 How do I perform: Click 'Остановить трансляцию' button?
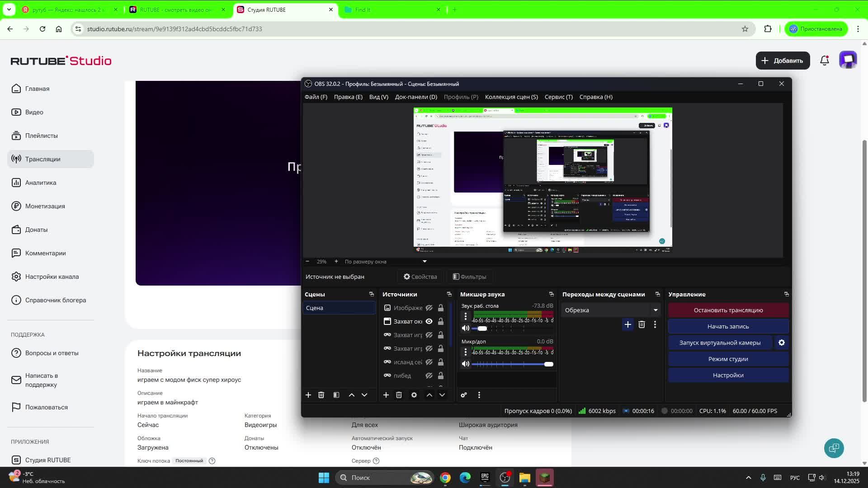tap(728, 310)
